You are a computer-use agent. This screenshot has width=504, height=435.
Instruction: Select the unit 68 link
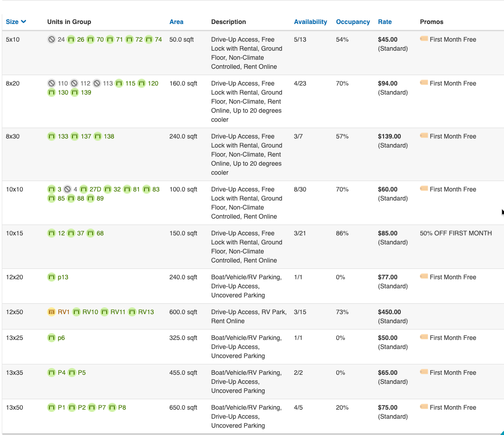[100, 233]
